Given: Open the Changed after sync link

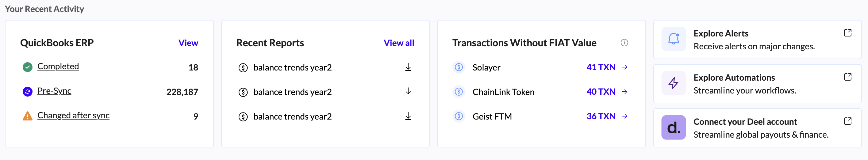Looking at the screenshot, I should (x=73, y=116).
